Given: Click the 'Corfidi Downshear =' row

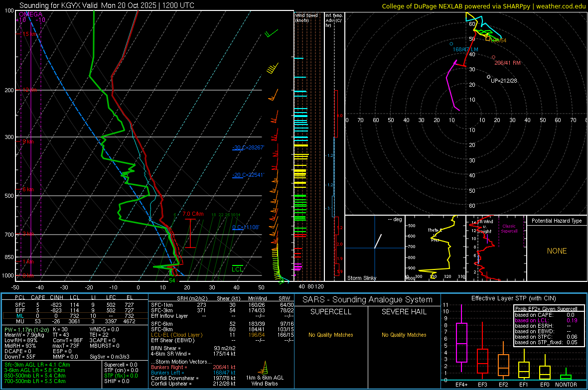Looking at the screenshot, I should [x=193, y=378].
